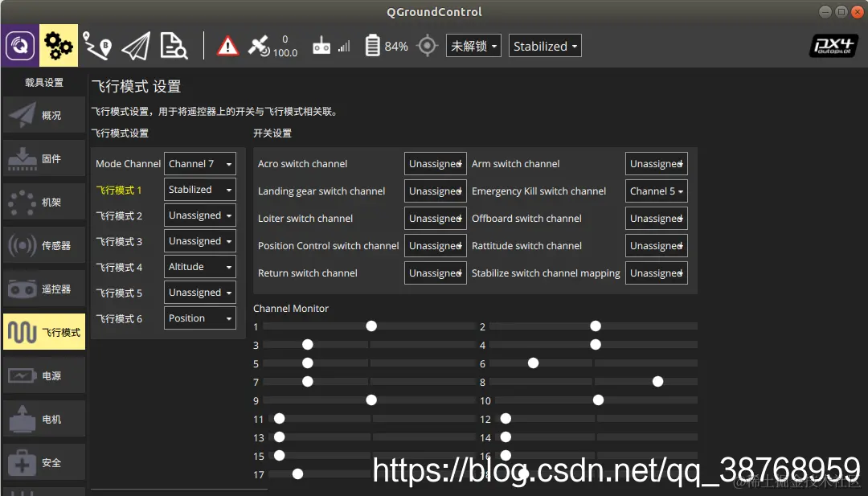Expand the 飞行模式 6 Position dropdown
The width and height of the screenshot is (868, 496).
(x=200, y=318)
